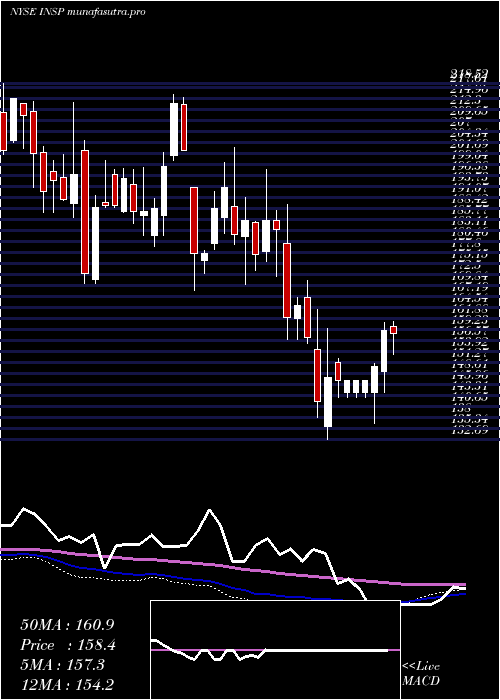
Task: Click the latest small red candlestick
Action: (x=393, y=330)
